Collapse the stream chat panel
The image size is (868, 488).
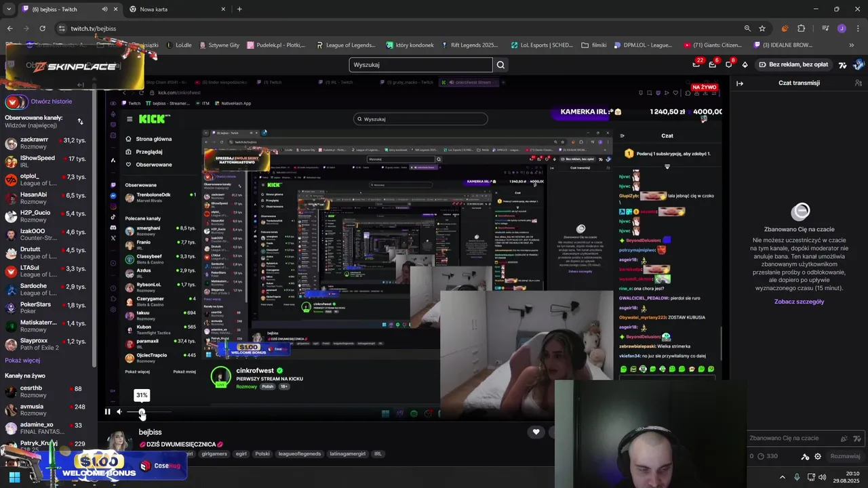click(x=740, y=83)
